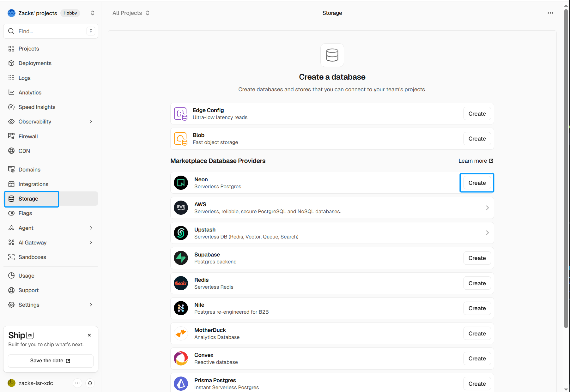Expand the Agent submenu chevron
570x392 pixels.
point(91,228)
